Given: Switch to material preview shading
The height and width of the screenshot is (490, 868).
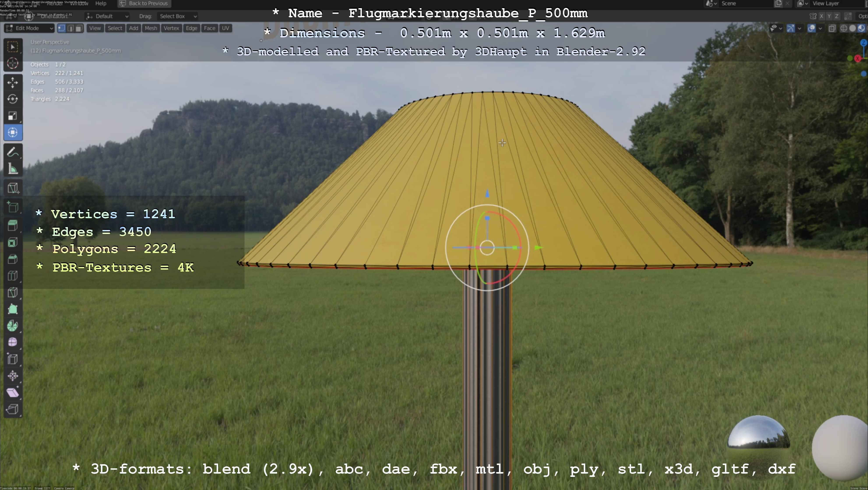Looking at the screenshot, I should coord(861,28).
